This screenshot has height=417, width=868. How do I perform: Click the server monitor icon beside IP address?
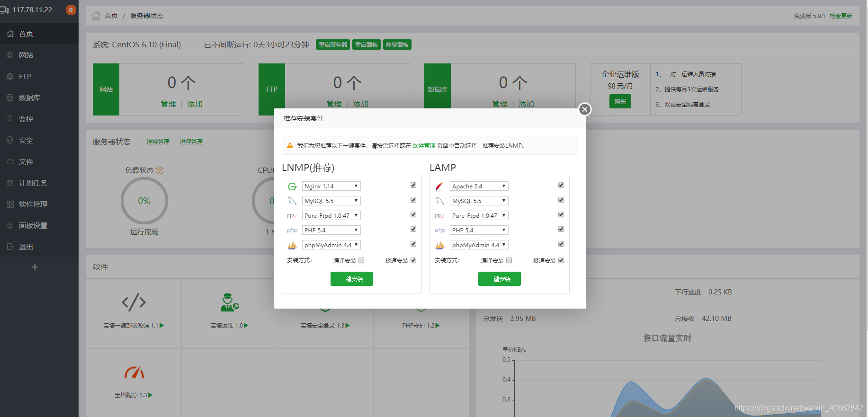point(5,10)
